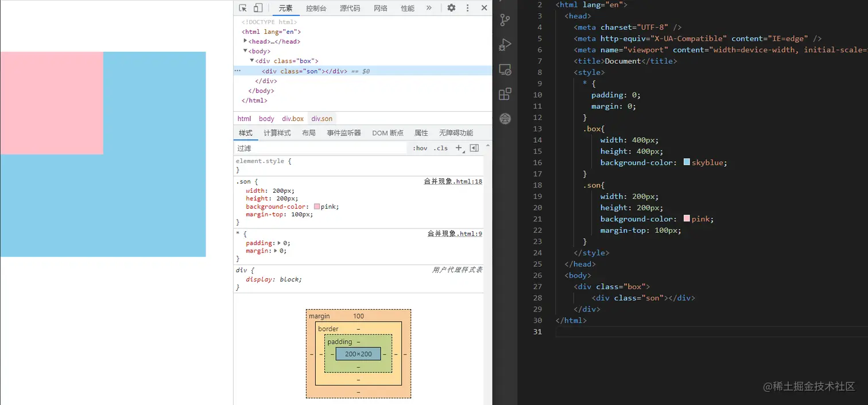Image resolution: width=868 pixels, height=405 pixels.
Task: Focus the 过滤 styles filter field
Action: pyautogui.click(x=320, y=148)
